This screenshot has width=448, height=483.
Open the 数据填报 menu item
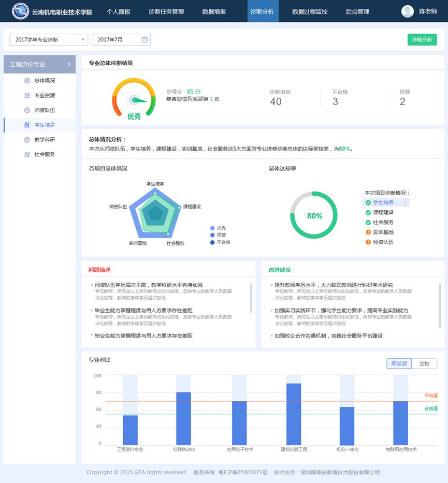coord(214,11)
